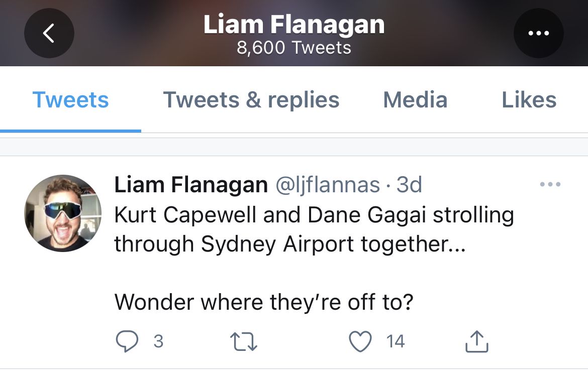Tap header title Liam Flanagan

click(x=294, y=25)
